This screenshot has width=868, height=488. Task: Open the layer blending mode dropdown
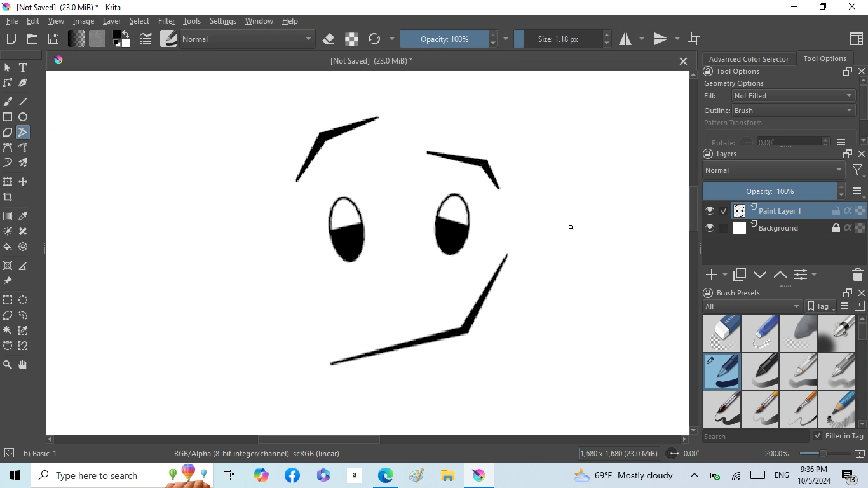coord(773,170)
